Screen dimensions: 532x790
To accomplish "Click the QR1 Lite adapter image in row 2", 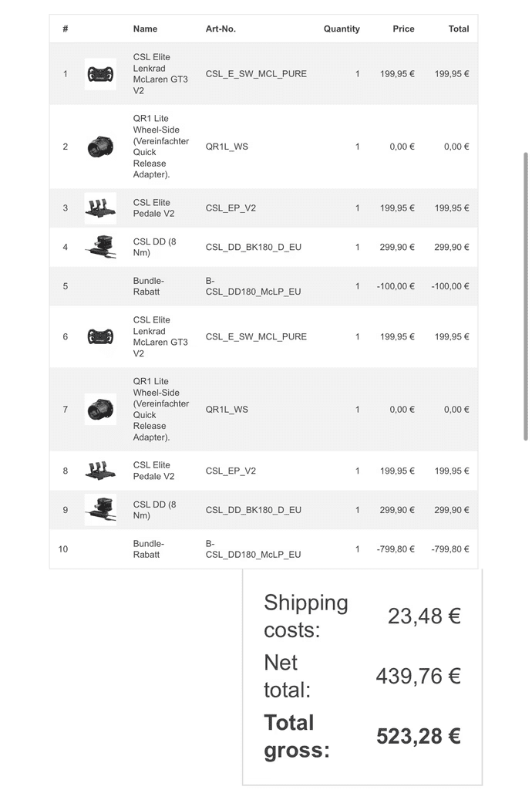I will pos(100,147).
